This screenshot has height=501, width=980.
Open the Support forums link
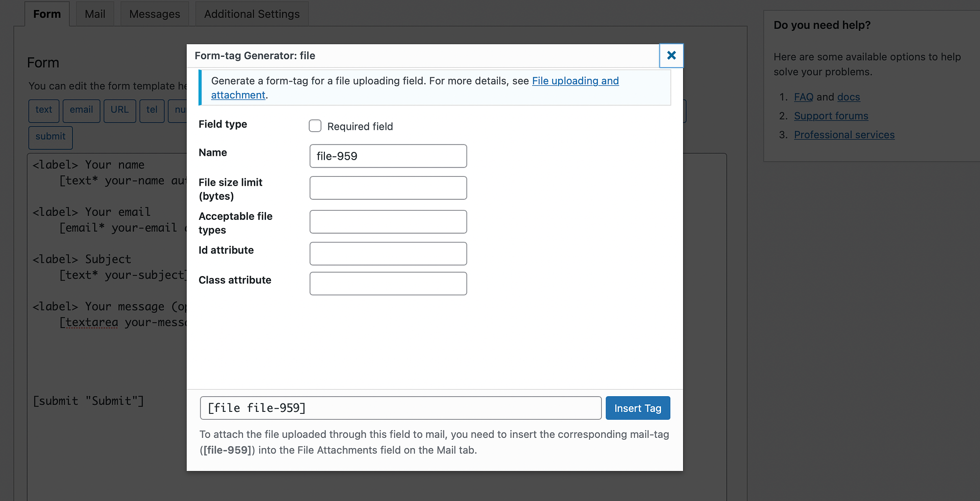click(831, 116)
